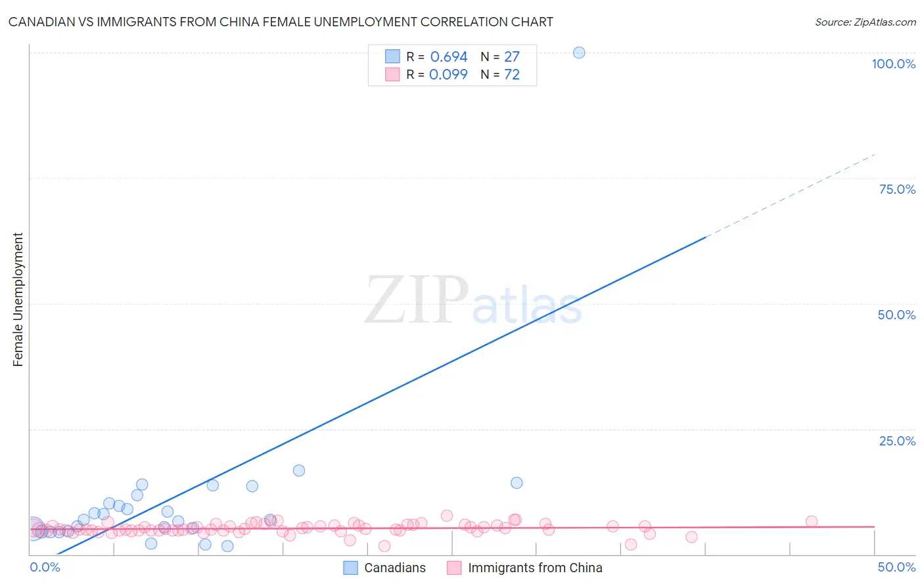Click the R = 0.694 correlation value

click(x=437, y=56)
